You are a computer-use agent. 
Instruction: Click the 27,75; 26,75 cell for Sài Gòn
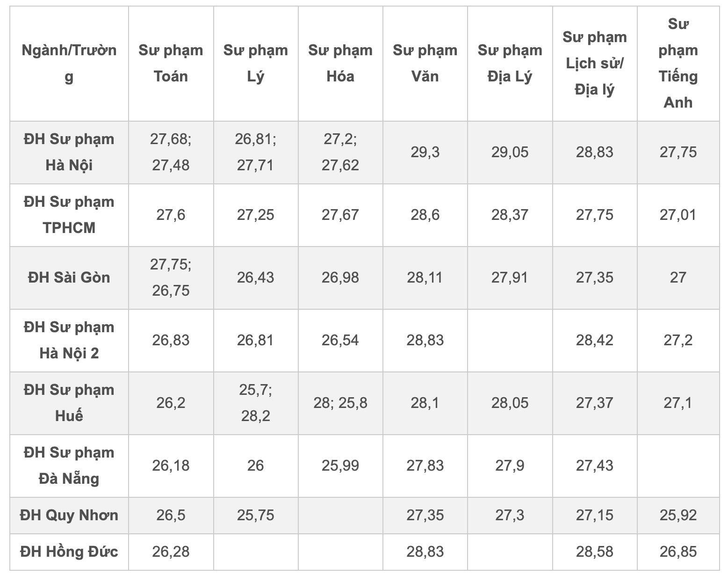(171, 277)
